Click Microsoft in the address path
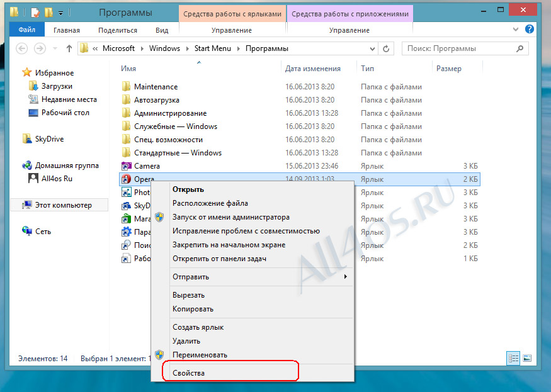The width and height of the screenshot is (551, 392). click(x=118, y=48)
